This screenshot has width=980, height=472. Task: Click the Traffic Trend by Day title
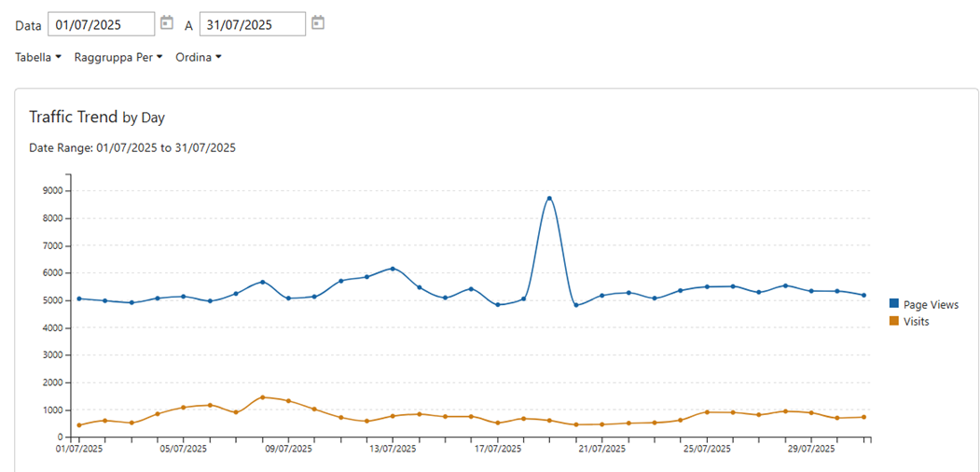coord(97,118)
